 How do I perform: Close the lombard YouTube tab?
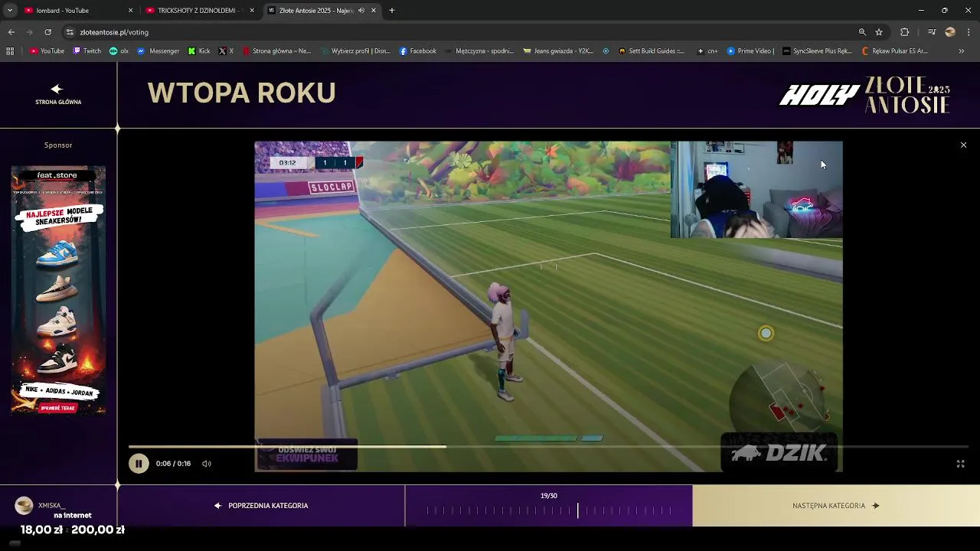pyautogui.click(x=130, y=11)
